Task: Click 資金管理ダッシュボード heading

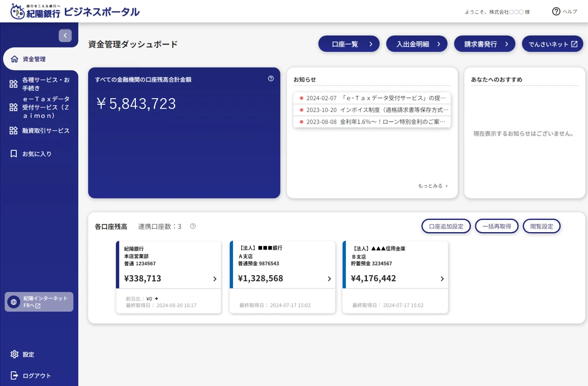Action: (x=133, y=44)
